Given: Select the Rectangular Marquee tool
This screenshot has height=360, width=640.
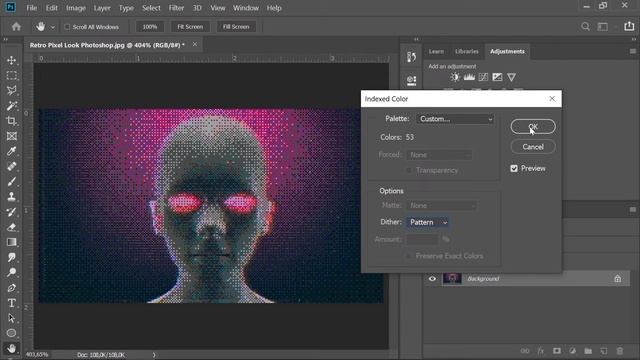Looking at the screenshot, I should click(x=11, y=76).
